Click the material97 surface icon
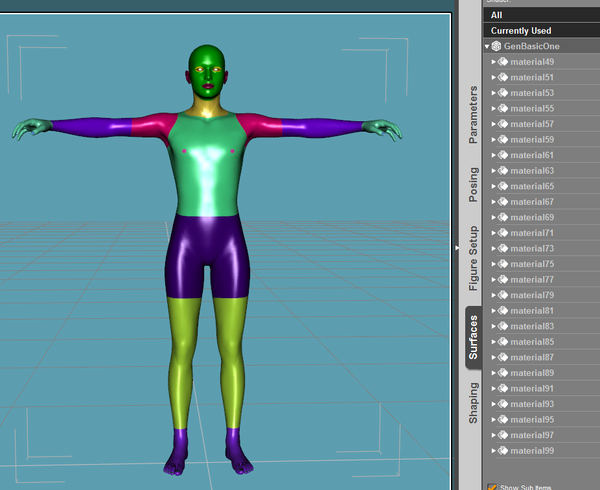Screen dimensions: 600x490 click(503, 435)
